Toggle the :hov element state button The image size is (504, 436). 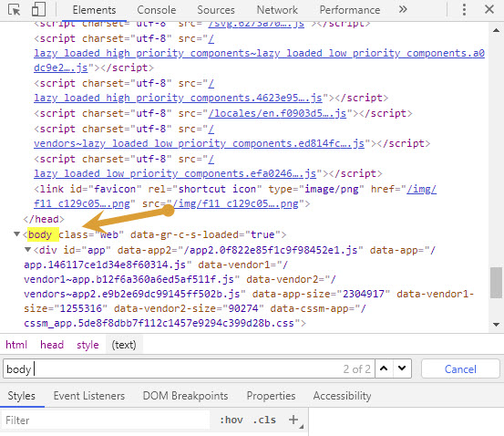coord(231,420)
